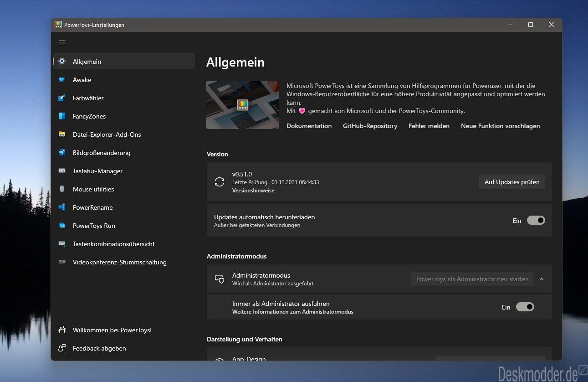
Task: Click the Fehler melden link
Action: (x=429, y=126)
